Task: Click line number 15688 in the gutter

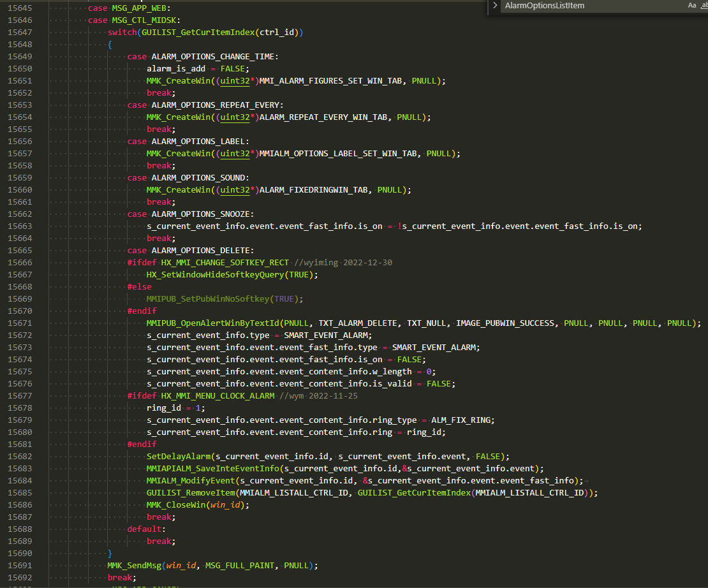Action: click(20, 529)
